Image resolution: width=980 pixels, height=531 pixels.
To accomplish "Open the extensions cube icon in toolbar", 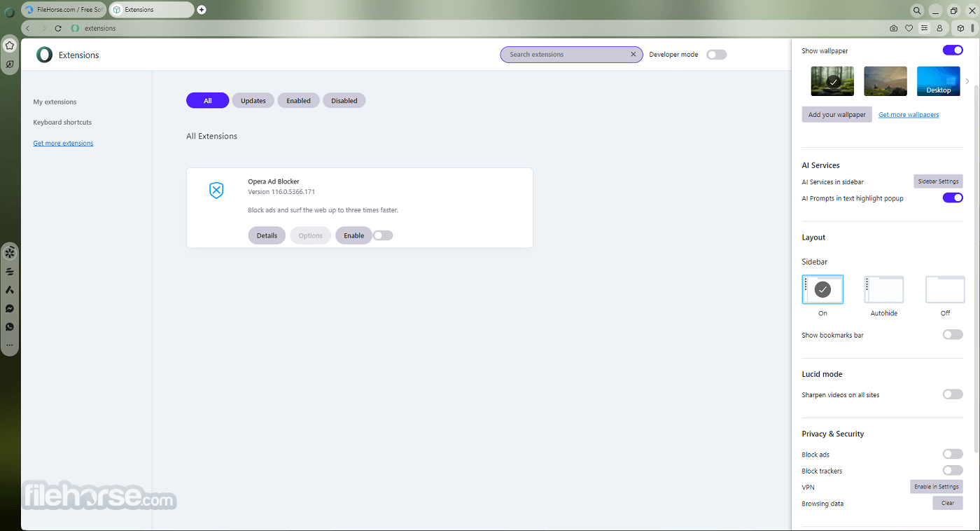I will 961,28.
